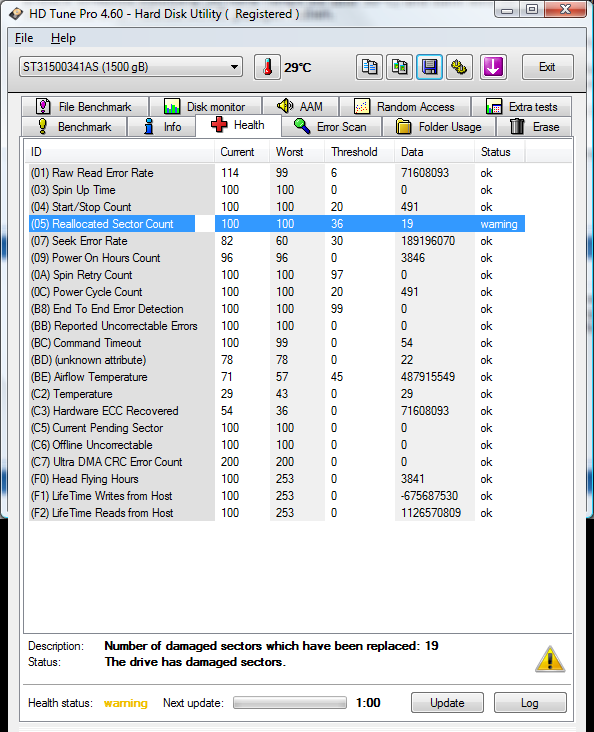The image size is (594, 732).
Task: Sort by the Data column header
Action: (x=434, y=152)
